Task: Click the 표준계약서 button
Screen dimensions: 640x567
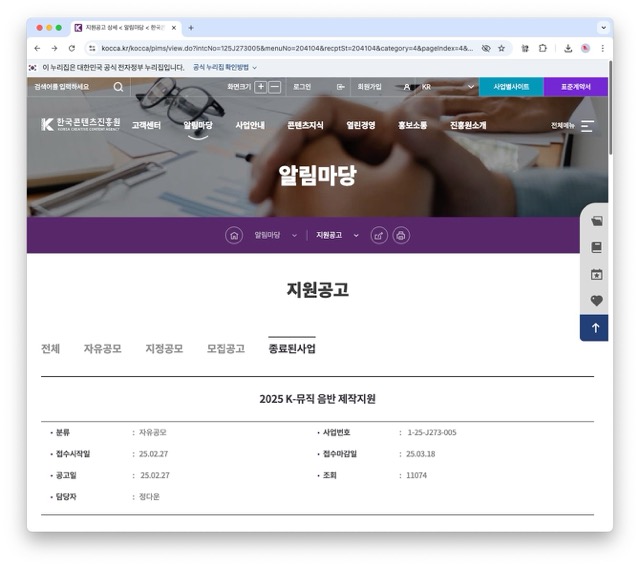Action: tap(576, 87)
